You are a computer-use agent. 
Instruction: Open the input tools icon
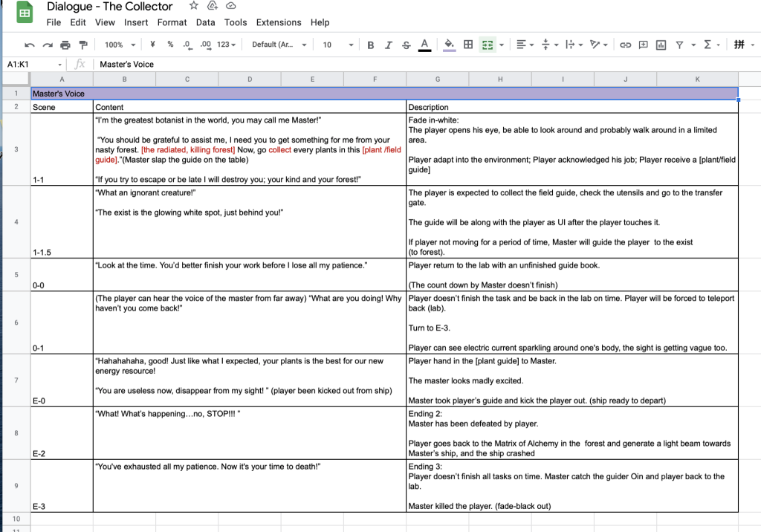coord(739,45)
